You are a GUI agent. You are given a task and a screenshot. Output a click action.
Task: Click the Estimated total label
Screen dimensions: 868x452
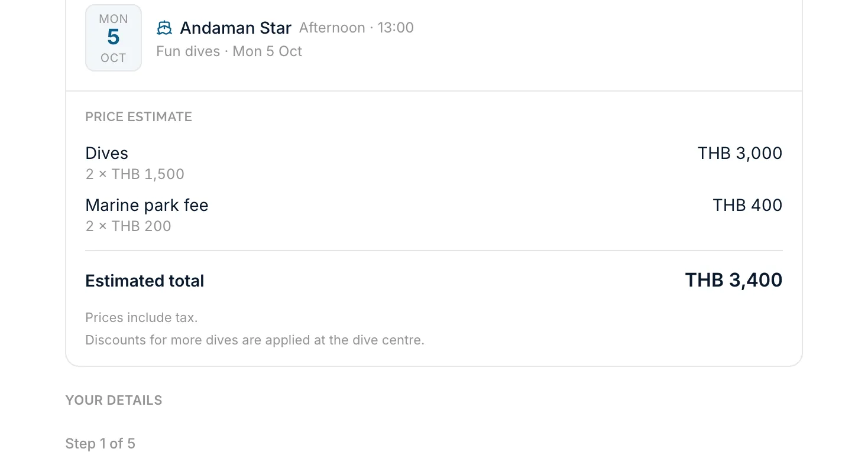145,281
